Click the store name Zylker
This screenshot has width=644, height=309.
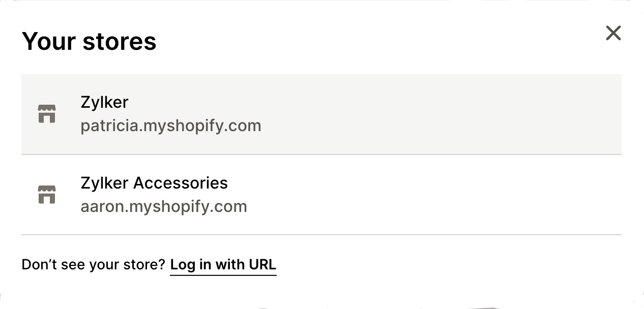point(104,102)
